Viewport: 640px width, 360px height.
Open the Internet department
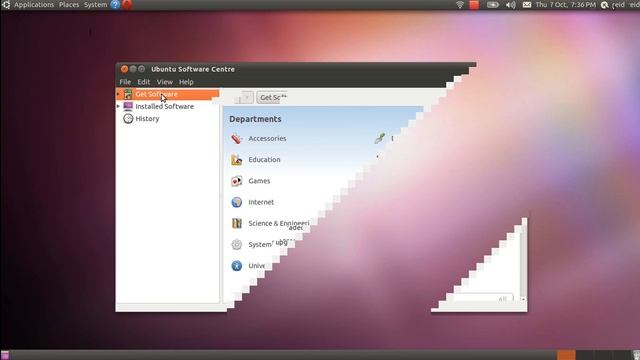tap(261, 202)
